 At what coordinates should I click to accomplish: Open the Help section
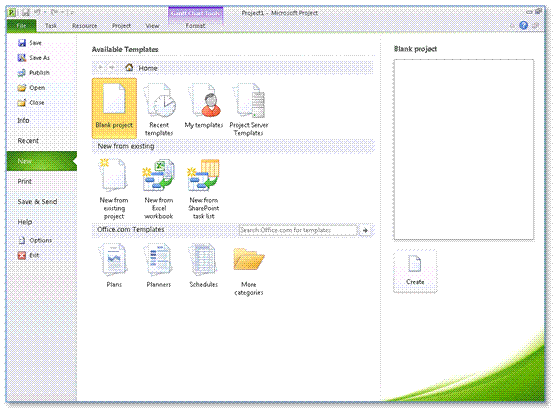(x=25, y=222)
